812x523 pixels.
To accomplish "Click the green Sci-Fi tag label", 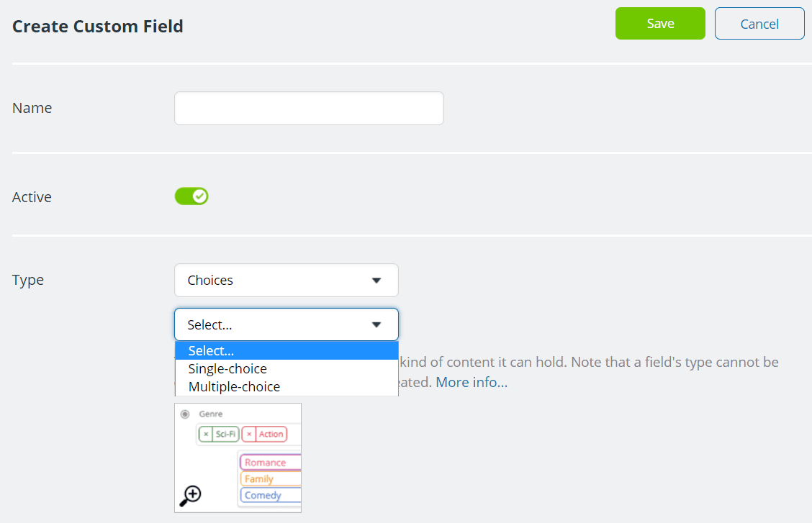I will point(225,435).
